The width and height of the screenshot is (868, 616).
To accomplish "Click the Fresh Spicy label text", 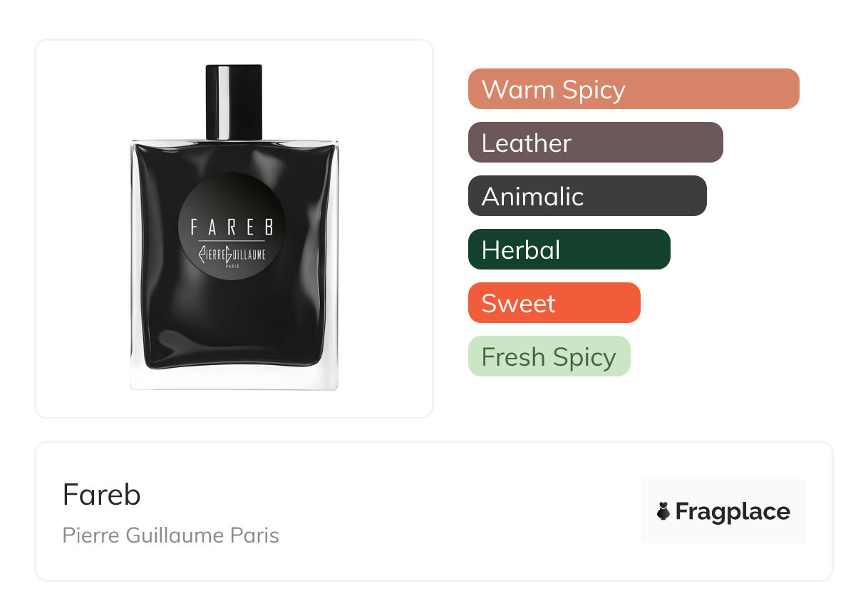I will coord(549,357).
